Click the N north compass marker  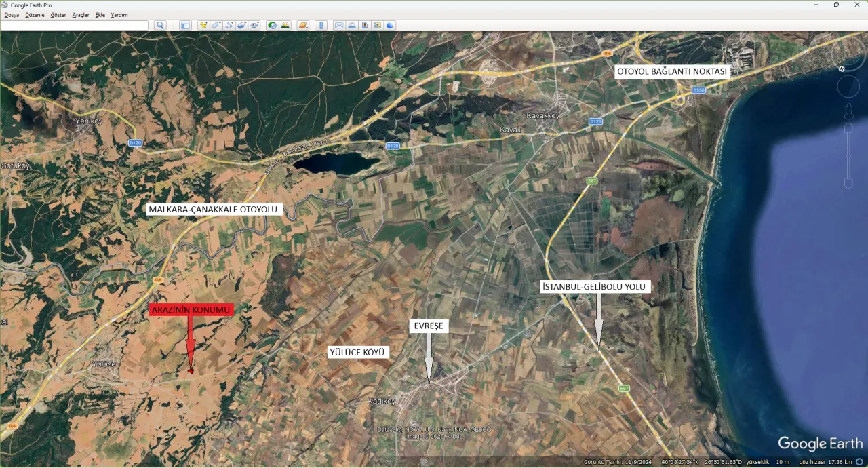point(842,69)
